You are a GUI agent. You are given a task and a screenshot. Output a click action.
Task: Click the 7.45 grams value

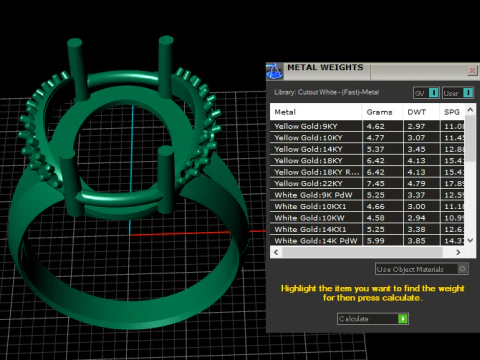[x=376, y=183]
